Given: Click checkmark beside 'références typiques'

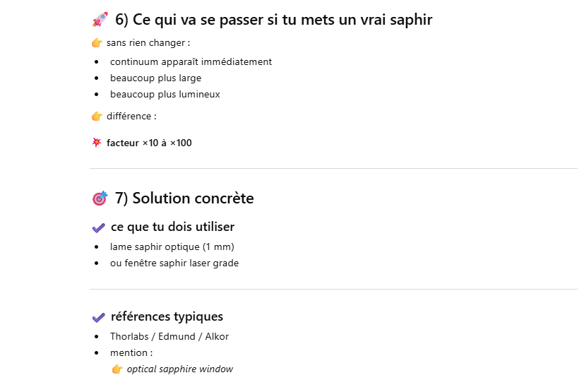Looking at the screenshot, I should click(x=99, y=317).
